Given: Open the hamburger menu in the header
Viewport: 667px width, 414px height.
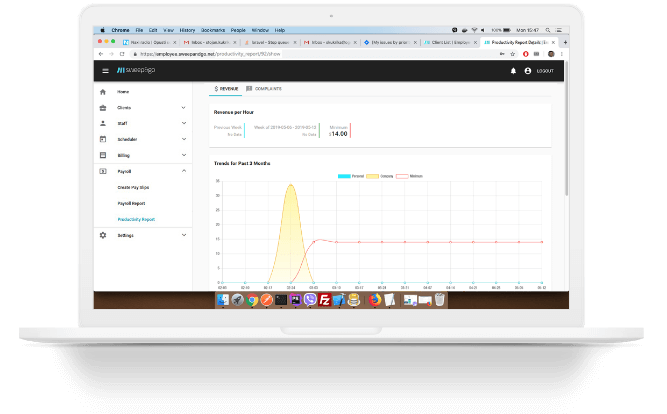Looking at the screenshot, I should (106, 71).
